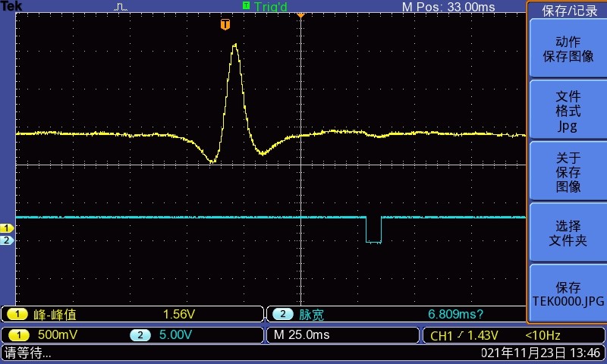Click the yellow waveform peak

[x=235, y=45]
